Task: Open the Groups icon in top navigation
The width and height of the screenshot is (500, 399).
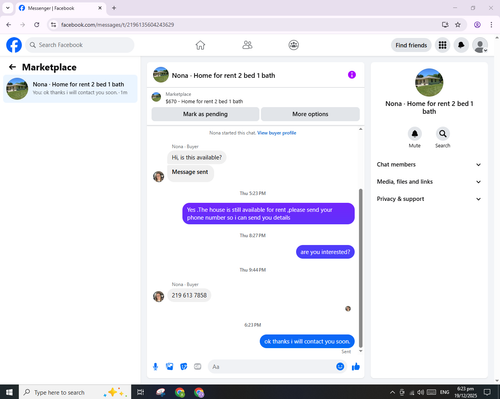Action: tap(294, 45)
